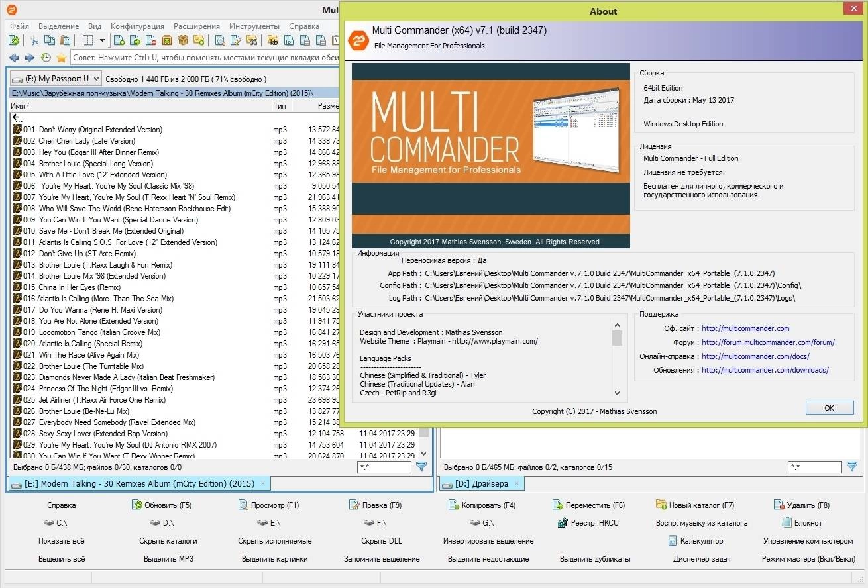This screenshot has height=588, width=868.
Task: Close the [D:] Драйвера tab with its x
Action: click(x=517, y=483)
